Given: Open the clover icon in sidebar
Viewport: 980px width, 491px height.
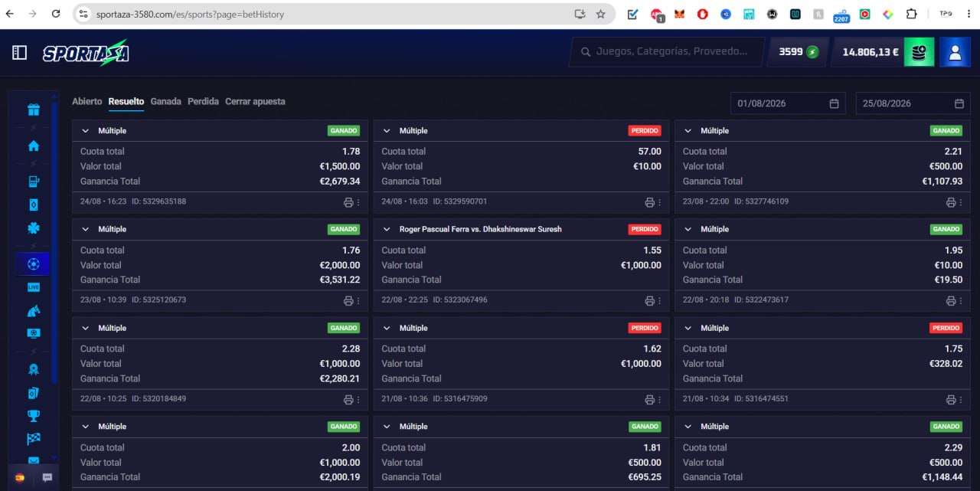Looking at the screenshot, I should 34,227.
